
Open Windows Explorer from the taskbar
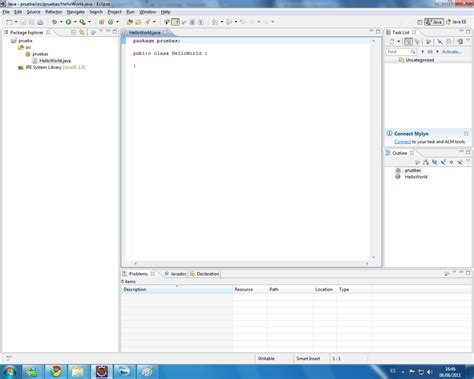(77, 371)
